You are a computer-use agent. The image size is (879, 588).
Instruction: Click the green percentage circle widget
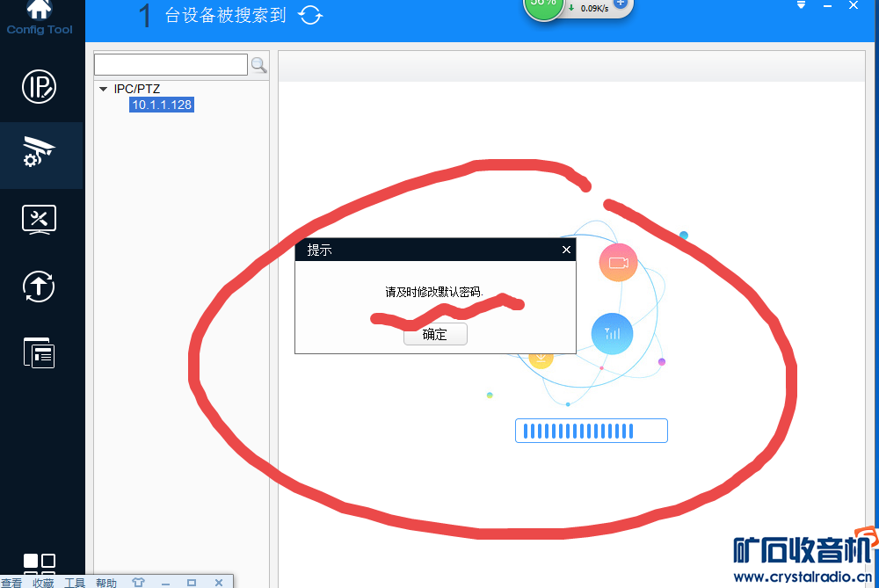(542, 7)
